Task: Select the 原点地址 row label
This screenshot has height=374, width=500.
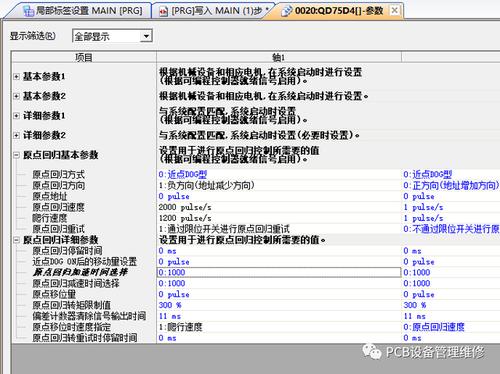Action: tap(50, 196)
